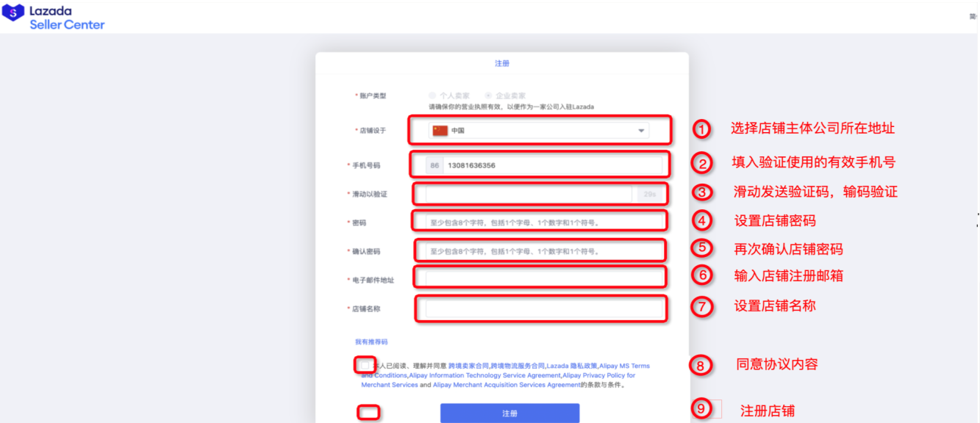980x423 pixels.
Task: Open the Lazada 隐私政策 link
Action: pyautogui.click(x=572, y=366)
